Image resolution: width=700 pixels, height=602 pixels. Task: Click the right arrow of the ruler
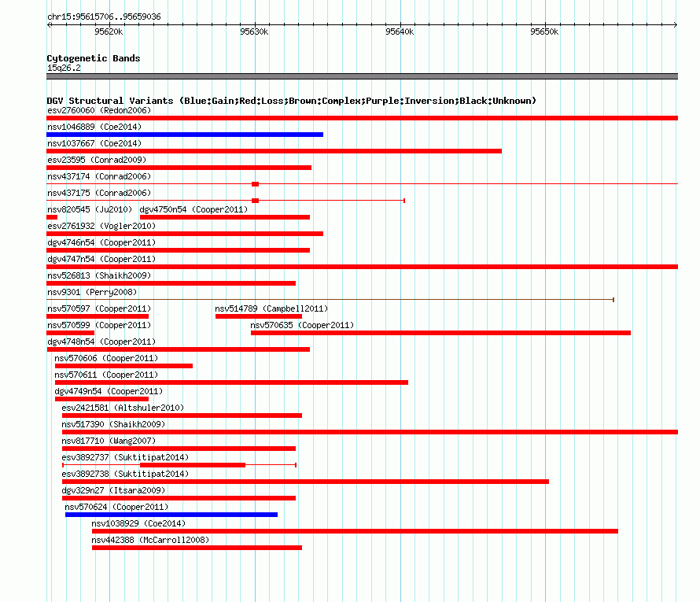point(676,24)
